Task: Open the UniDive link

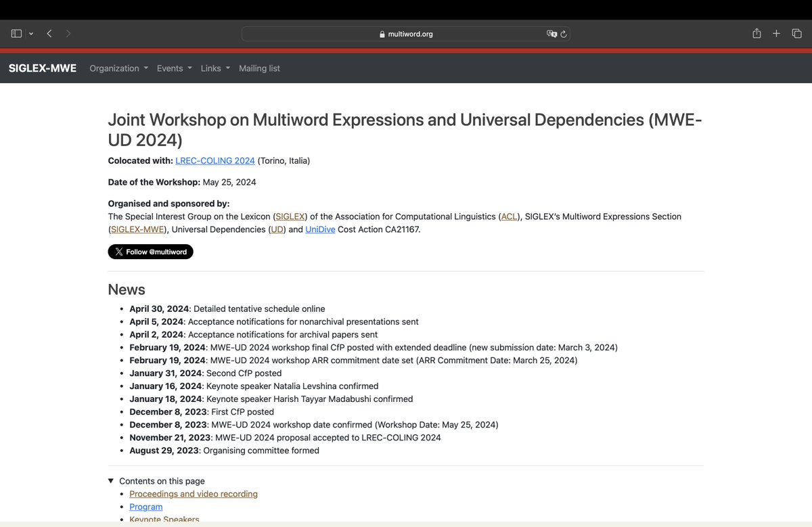Action: [x=321, y=229]
